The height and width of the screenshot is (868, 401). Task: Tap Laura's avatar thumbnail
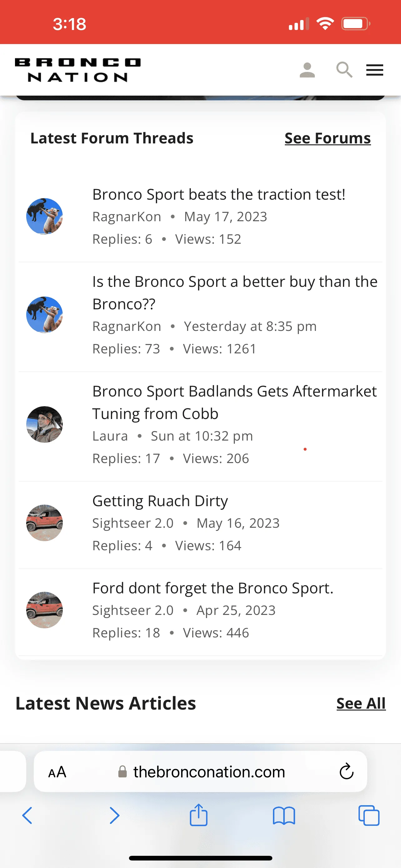point(44,424)
